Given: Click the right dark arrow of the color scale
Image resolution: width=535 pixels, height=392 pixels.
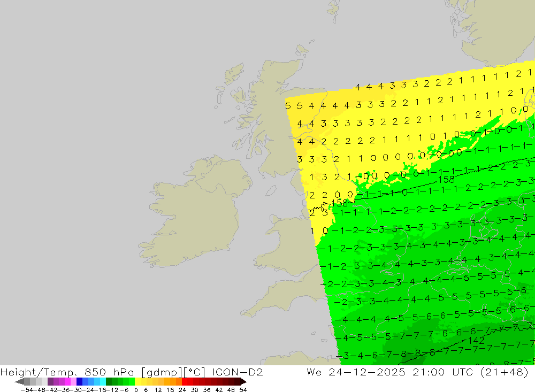Looking at the screenshot, I should click(x=243, y=381).
